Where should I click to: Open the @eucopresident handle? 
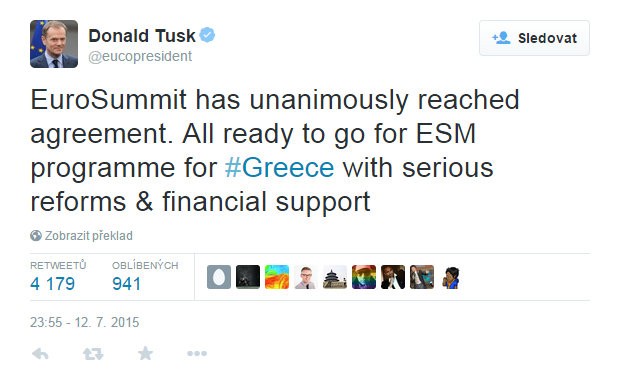(x=140, y=56)
